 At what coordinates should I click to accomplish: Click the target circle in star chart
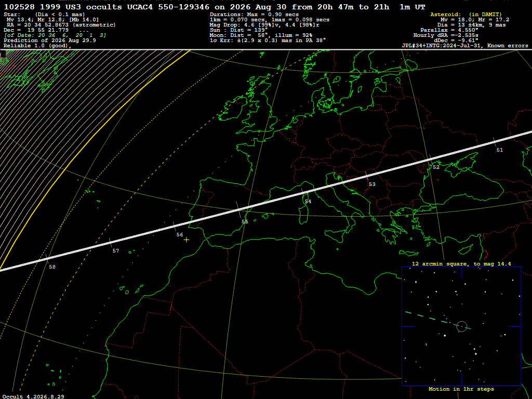click(462, 326)
